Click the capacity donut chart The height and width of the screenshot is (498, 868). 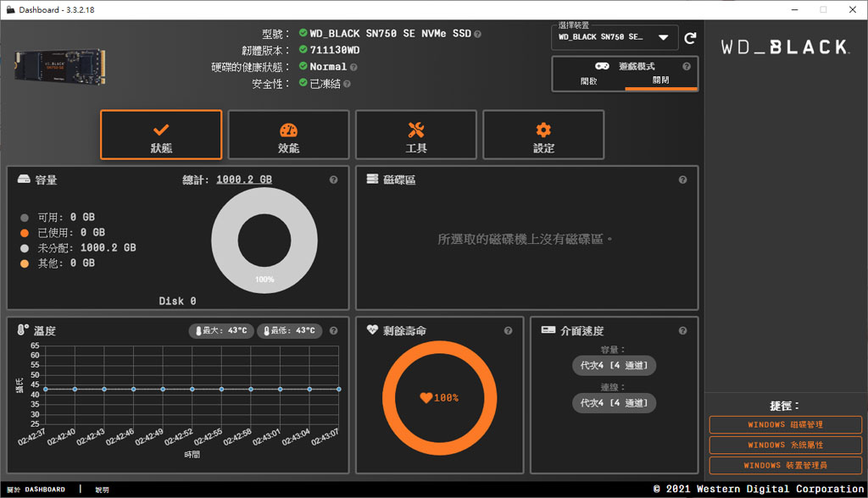point(264,241)
